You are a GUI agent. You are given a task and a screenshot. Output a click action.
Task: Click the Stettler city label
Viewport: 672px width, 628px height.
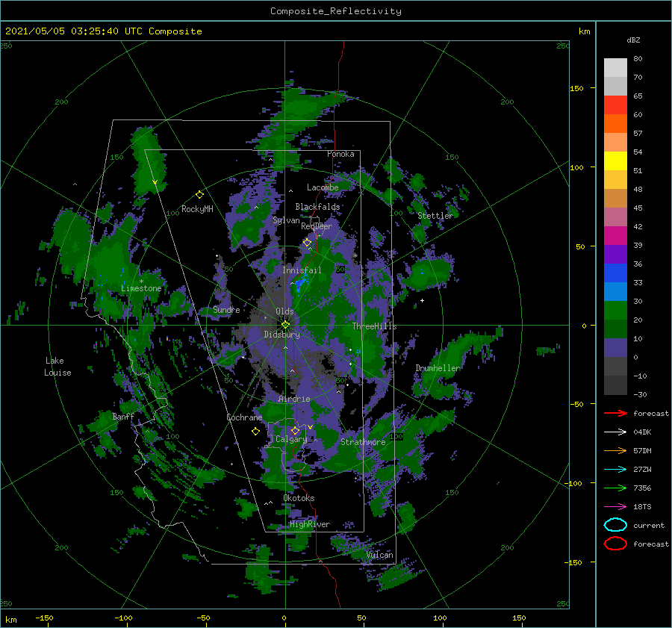click(x=435, y=216)
